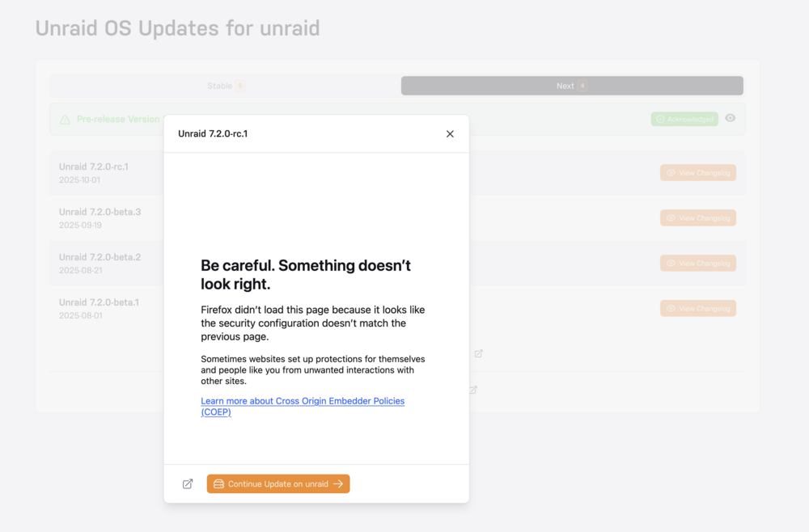Close the Unraid 7.2.0-rc.1 dialog

click(450, 134)
